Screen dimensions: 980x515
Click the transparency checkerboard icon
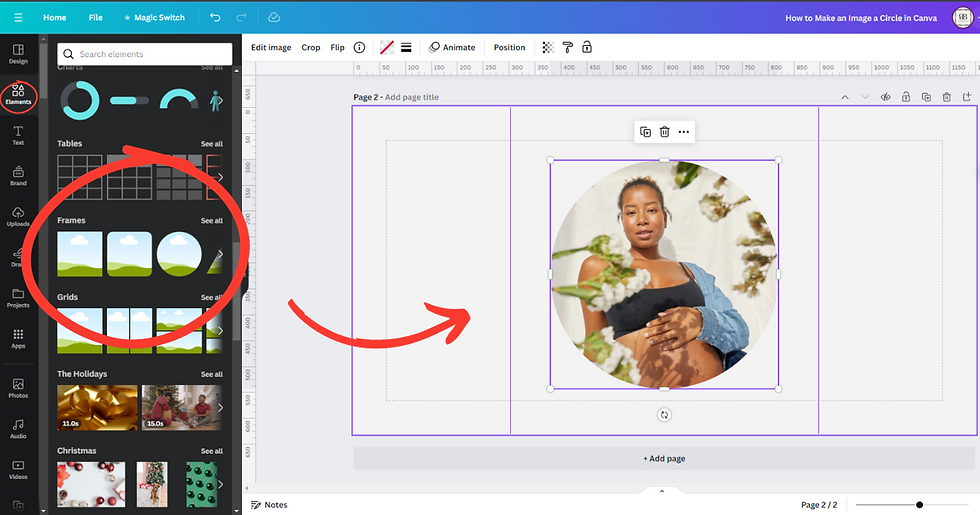(548, 48)
